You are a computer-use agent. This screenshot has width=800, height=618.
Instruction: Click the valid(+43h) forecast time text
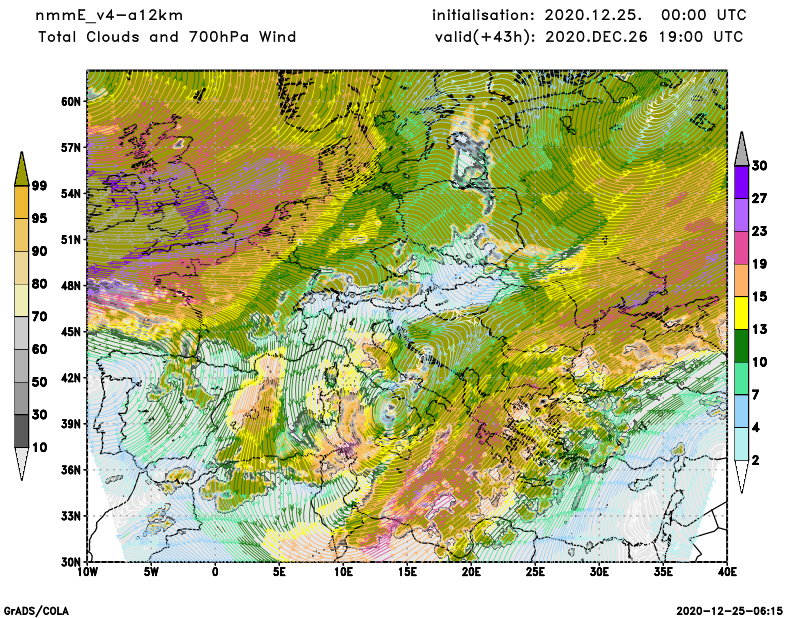click(587, 37)
